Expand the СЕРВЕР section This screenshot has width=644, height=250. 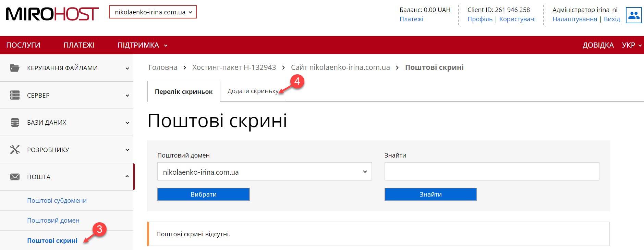(x=67, y=95)
